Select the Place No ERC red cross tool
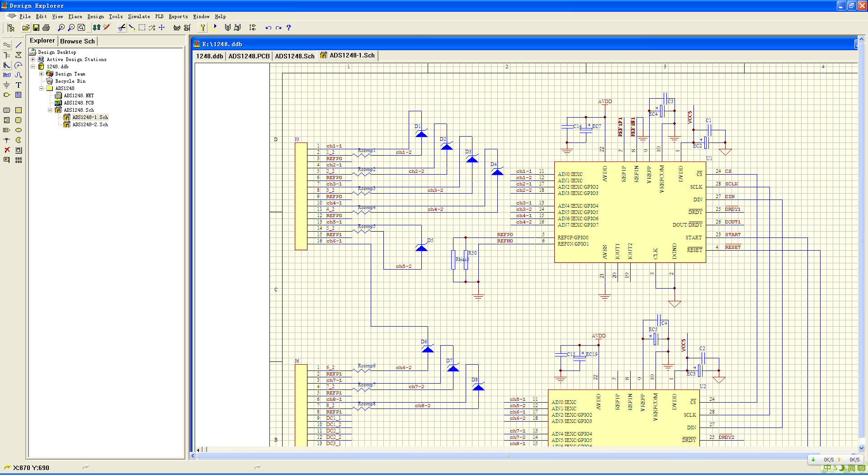 pos(7,150)
